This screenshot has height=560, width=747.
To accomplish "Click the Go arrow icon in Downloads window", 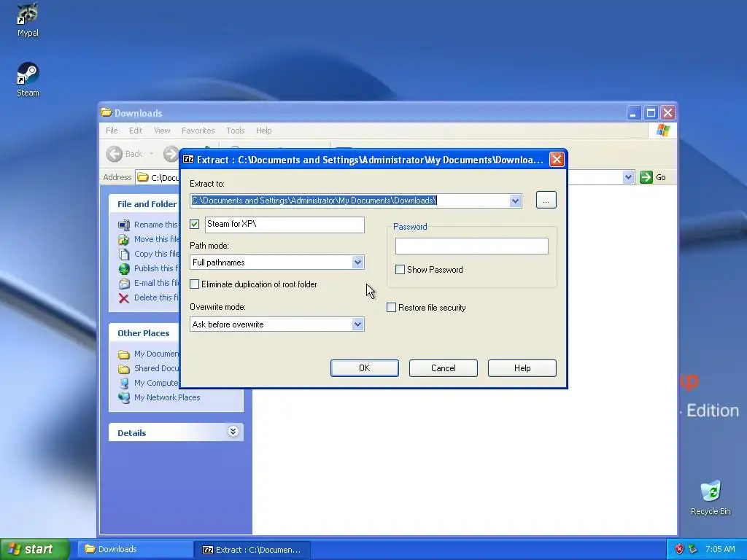I will (646, 177).
